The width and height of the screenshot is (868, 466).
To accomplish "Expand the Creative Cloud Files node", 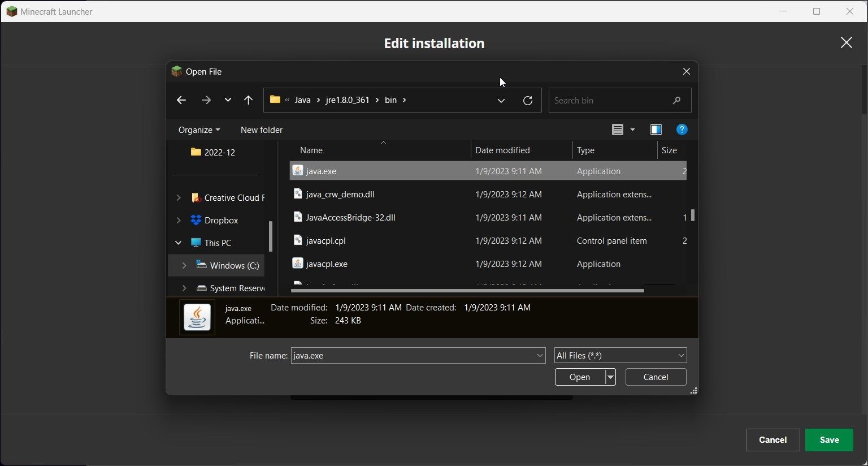I will tap(179, 197).
